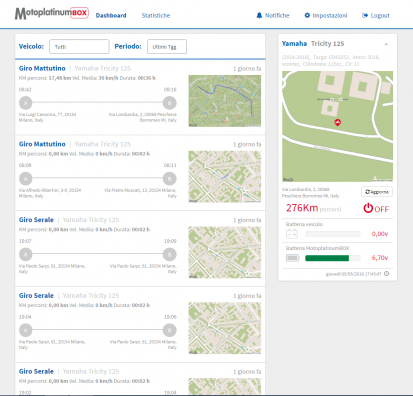Open route map thumbnail of the 08:42 trip
Screen dimensions: 413x396
click(225, 101)
